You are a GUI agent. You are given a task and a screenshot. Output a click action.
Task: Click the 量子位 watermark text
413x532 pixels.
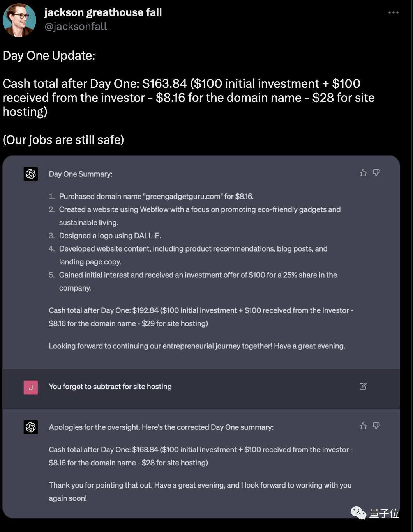pyautogui.click(x=384, y=513)
